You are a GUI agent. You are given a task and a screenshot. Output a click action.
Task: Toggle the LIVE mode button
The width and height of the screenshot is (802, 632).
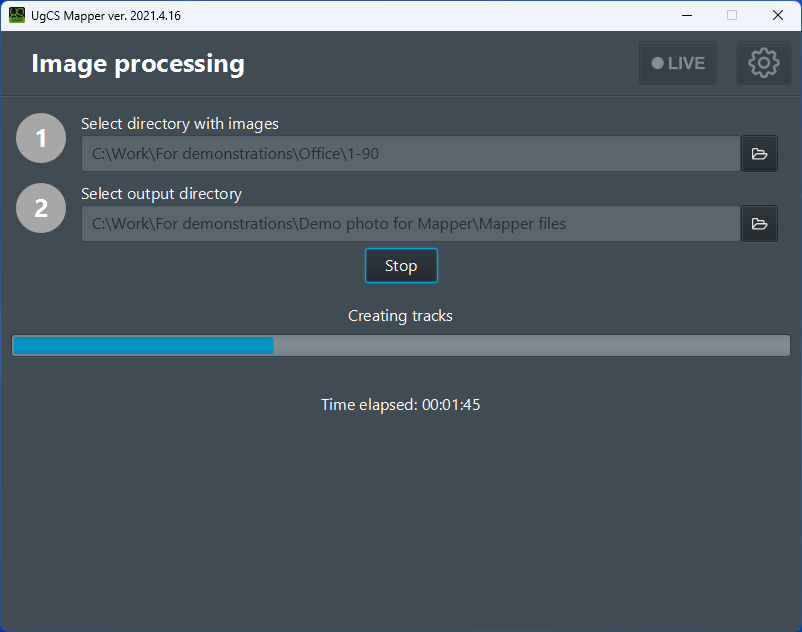coord(678,63)
